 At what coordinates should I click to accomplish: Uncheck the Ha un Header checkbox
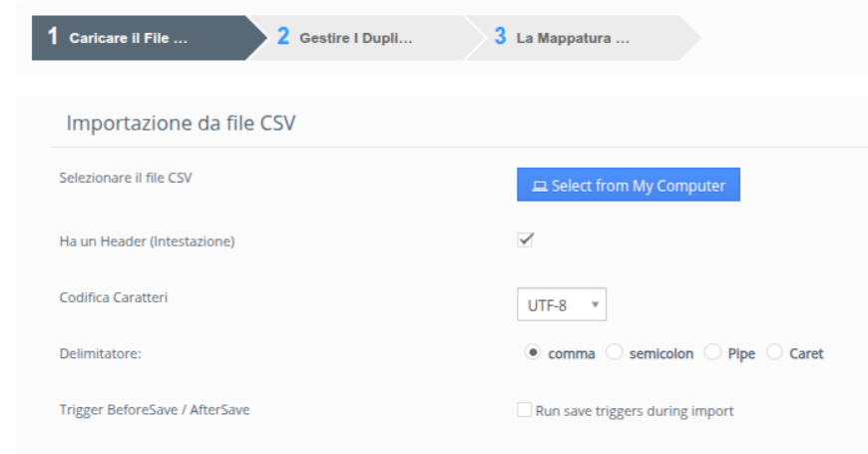[x=526, y=239]
